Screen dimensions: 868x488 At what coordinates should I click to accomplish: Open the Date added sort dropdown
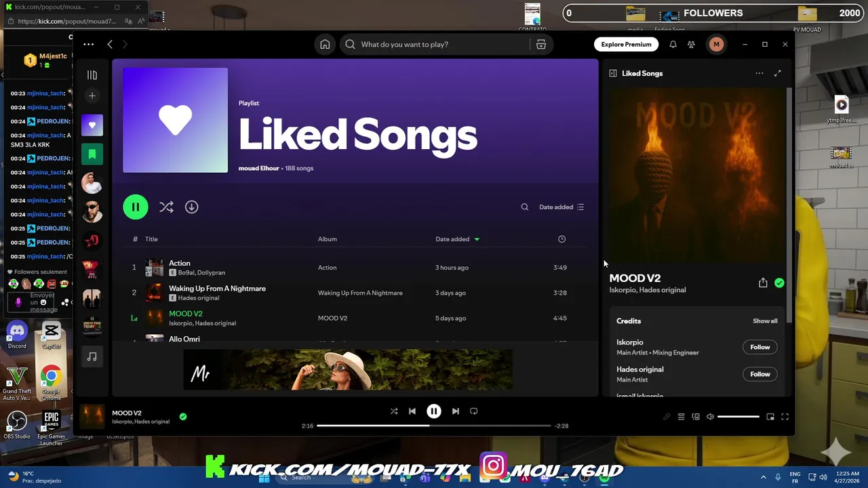tap(561, 207)
